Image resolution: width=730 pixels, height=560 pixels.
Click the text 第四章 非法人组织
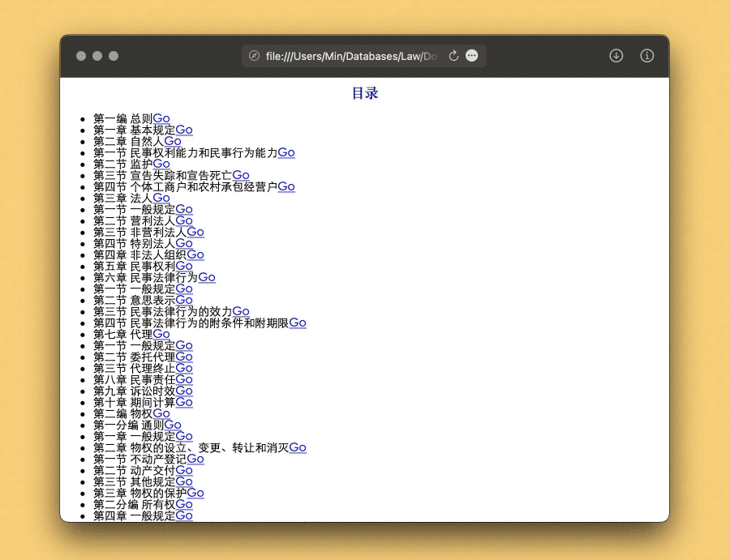tap(140, 254)
